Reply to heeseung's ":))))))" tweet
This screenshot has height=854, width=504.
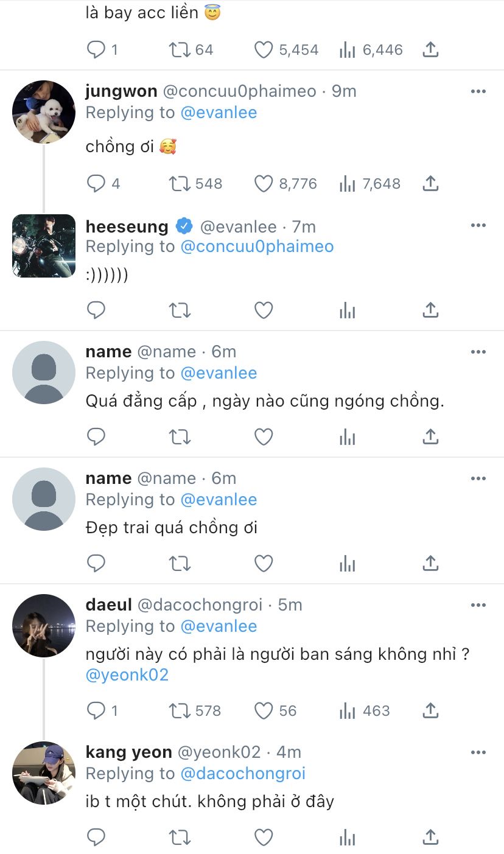pyautogui.click(x=96, y=310)
